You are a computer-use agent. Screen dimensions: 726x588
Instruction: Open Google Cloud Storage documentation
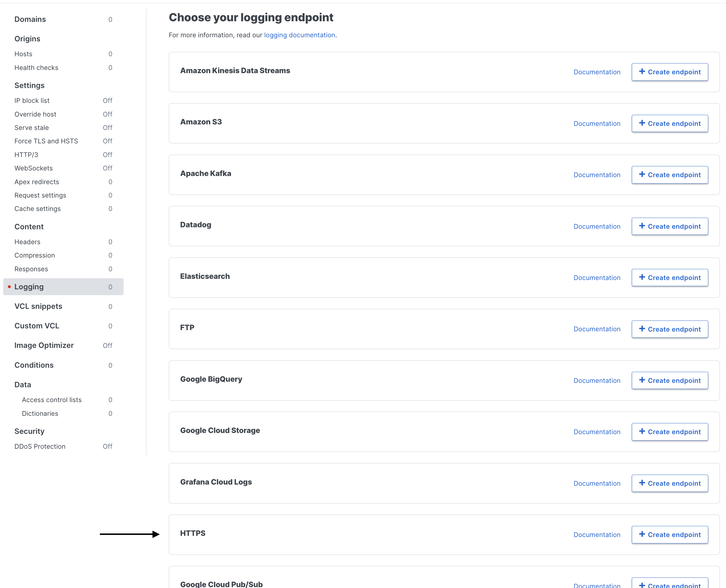[597, 432]
